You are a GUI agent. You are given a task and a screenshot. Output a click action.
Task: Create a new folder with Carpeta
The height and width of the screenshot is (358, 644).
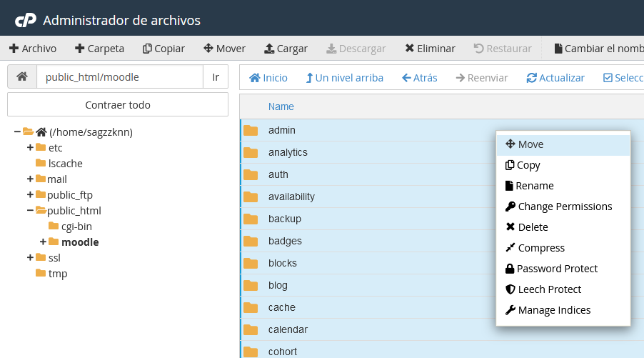tap(99, 49)
